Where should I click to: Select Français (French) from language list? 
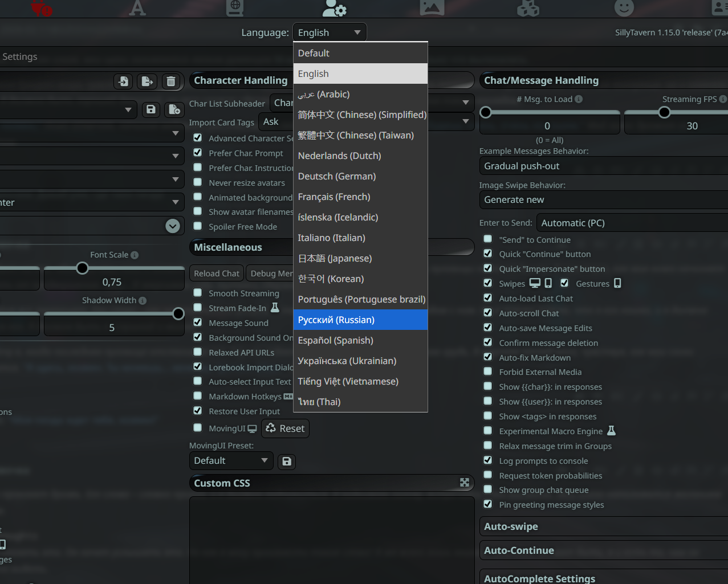click(x=360, y=197)
